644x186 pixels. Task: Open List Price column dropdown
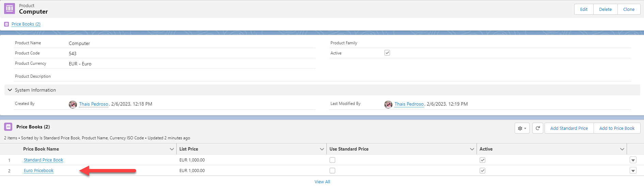click(322, 149)
